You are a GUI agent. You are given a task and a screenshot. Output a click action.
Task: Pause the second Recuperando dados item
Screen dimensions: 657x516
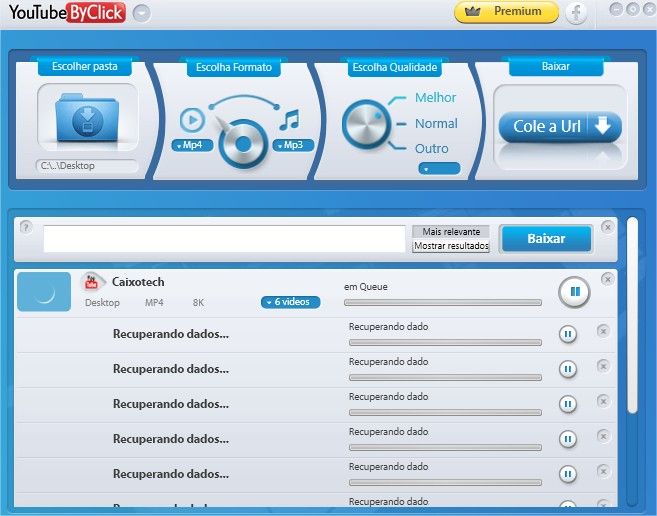point(568,369)
